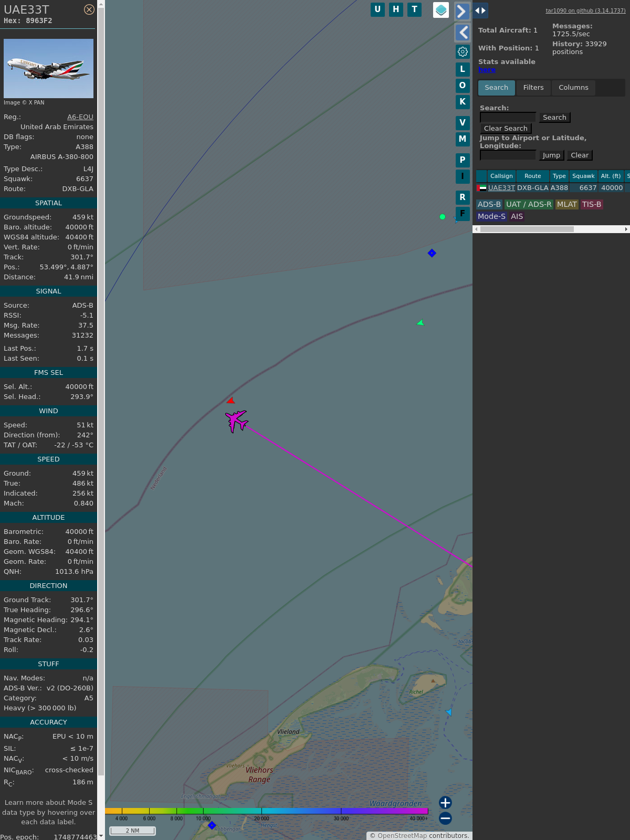Click the Clear button next to Jump
The height and width of the screenshot is (840, 630).
pyautogui.click(x=580, y=155)
